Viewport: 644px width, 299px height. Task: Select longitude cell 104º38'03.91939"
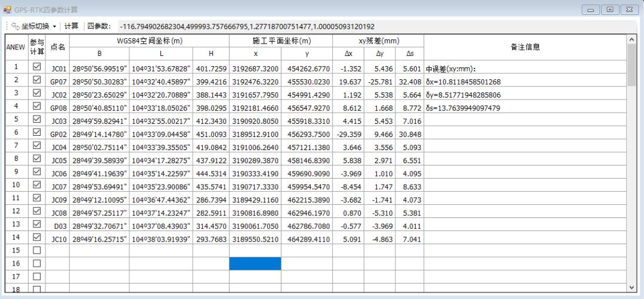(161, 239)
